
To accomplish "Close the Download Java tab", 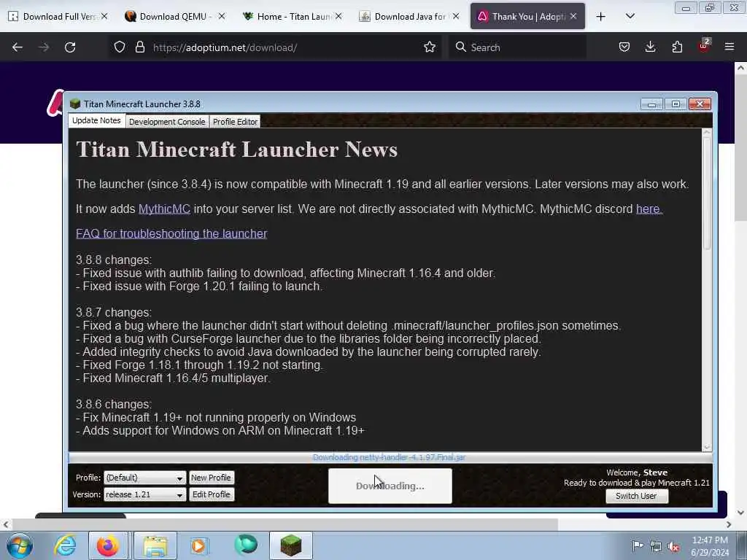I will point(456,16).
